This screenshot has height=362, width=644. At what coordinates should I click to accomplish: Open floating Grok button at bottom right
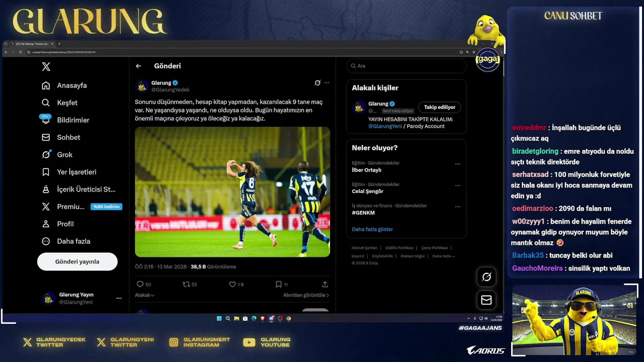tap(487, 277)
